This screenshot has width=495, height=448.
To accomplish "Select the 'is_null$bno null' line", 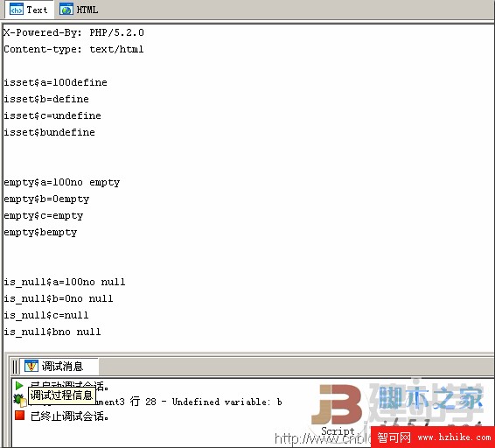I will click(52, 332).
